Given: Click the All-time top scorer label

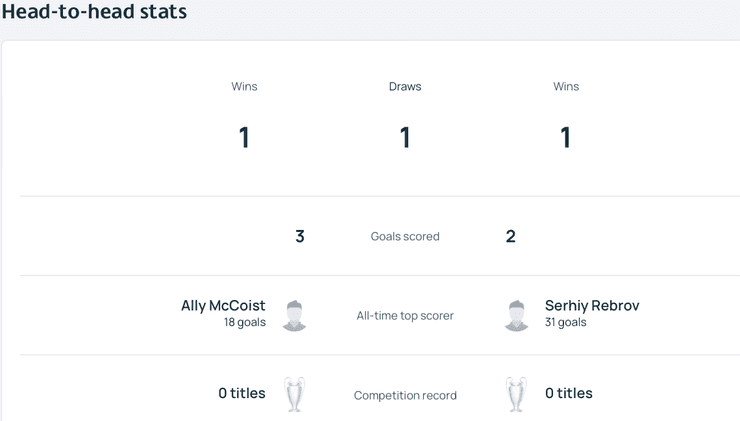Looking at the screenshot, I should [405, 316].
